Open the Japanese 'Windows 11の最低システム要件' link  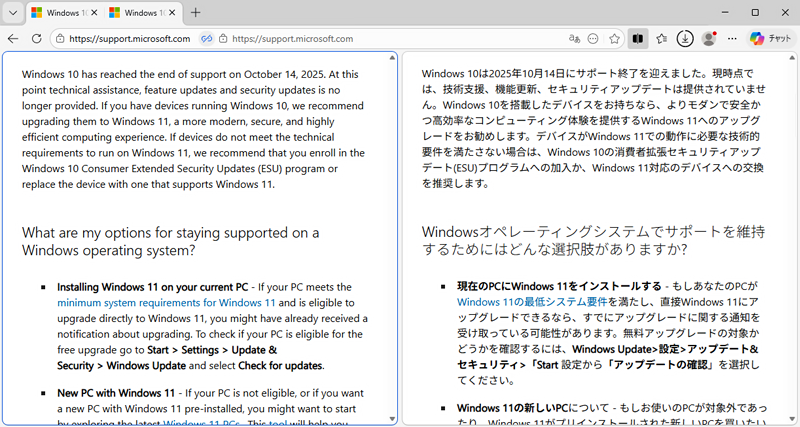click(x=520, y=301)
